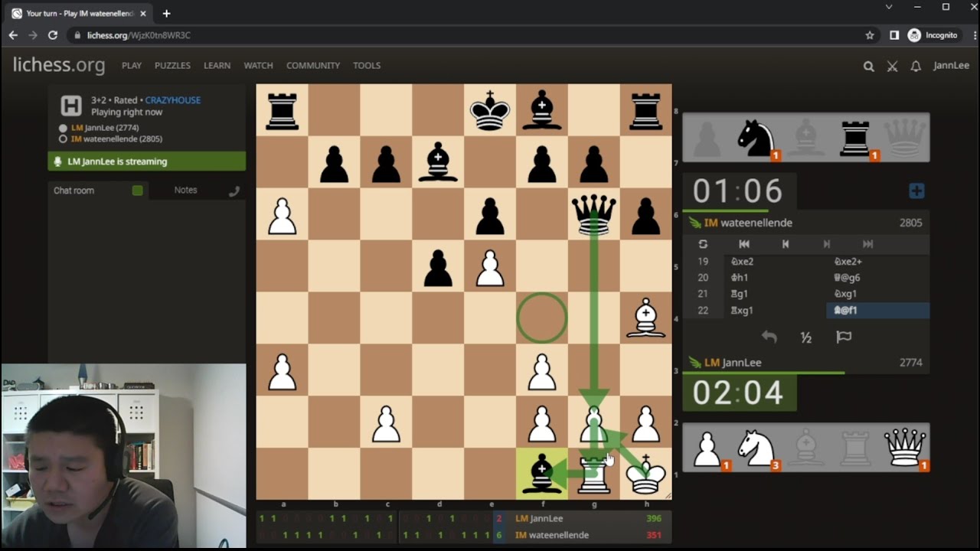Open the PUZZLES menu
980x551 pixels.
(x=172, y=66)
